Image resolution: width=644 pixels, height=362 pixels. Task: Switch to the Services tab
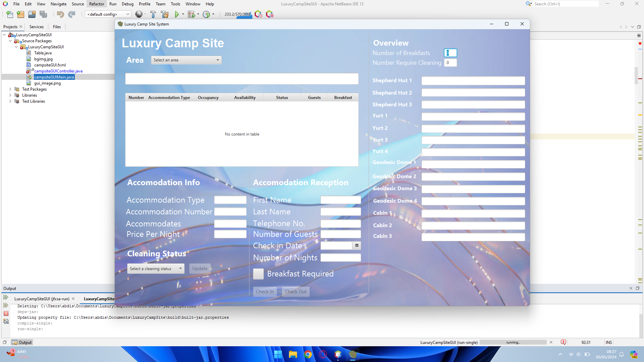pos(36,27)
